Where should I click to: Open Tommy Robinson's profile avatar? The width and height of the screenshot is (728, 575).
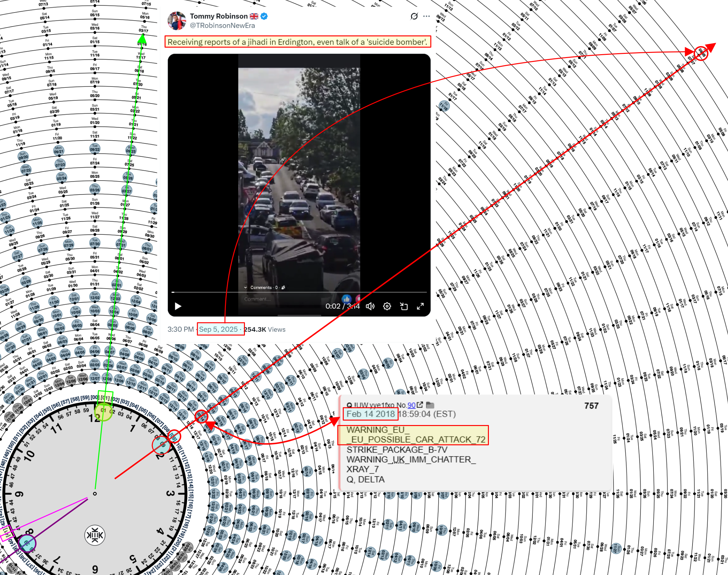[177, 21]
